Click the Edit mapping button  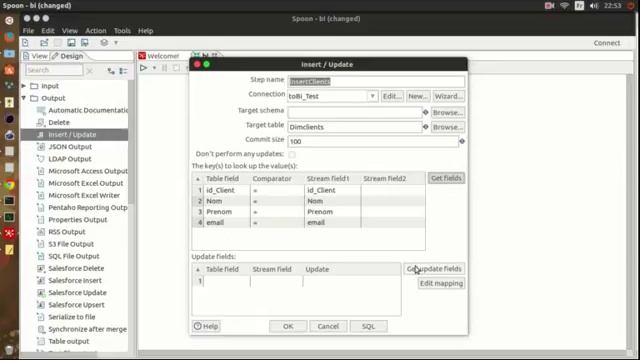(x=441, y=283)
